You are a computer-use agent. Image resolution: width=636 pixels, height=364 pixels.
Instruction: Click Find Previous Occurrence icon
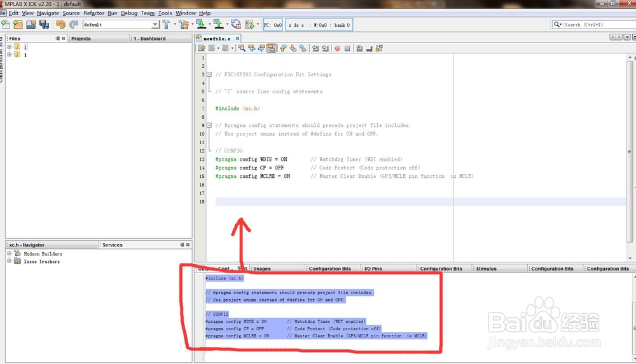click(251, 48)
